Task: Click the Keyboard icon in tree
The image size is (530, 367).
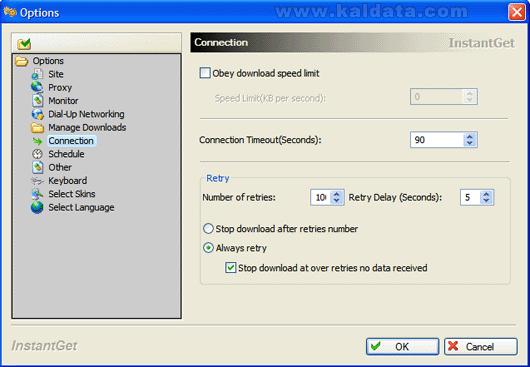Action: click(37, 181)
